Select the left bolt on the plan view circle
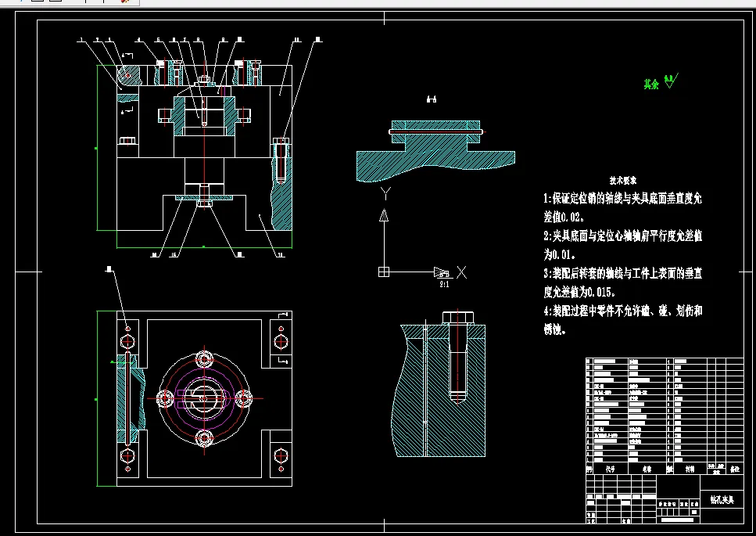 point(165,398)
